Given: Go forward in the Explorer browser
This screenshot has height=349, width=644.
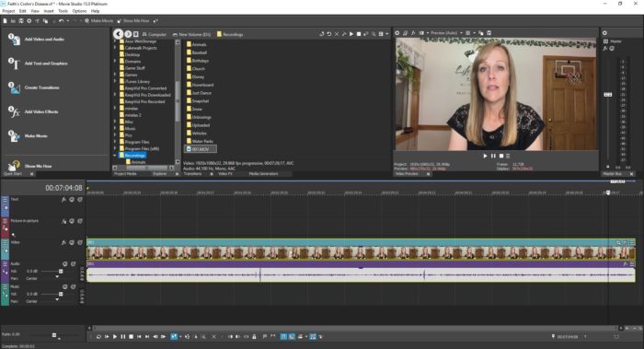Looking at the screenshot, I should tap(128, 34).
